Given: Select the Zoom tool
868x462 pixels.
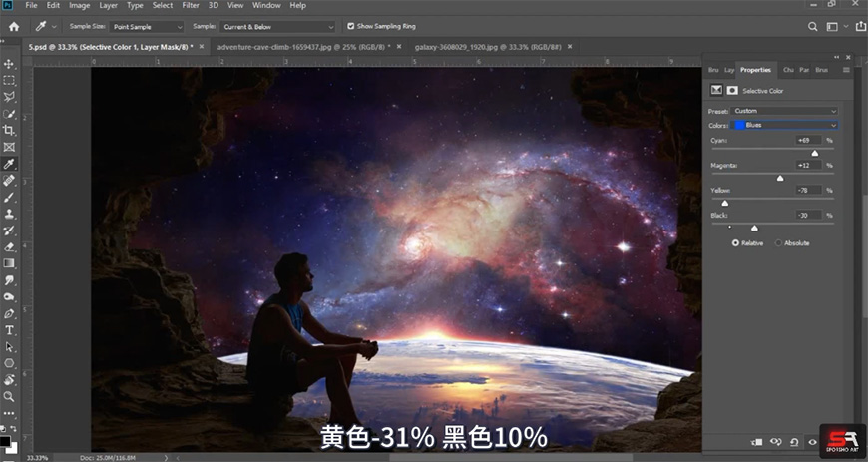Looking at the screenshot, I should pos(9,396).
